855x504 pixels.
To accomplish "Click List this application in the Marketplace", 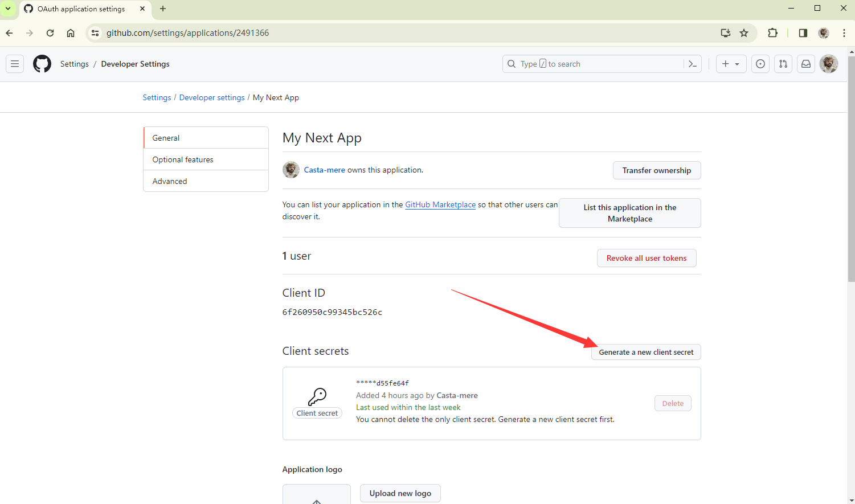I will (x=630, y=213).
